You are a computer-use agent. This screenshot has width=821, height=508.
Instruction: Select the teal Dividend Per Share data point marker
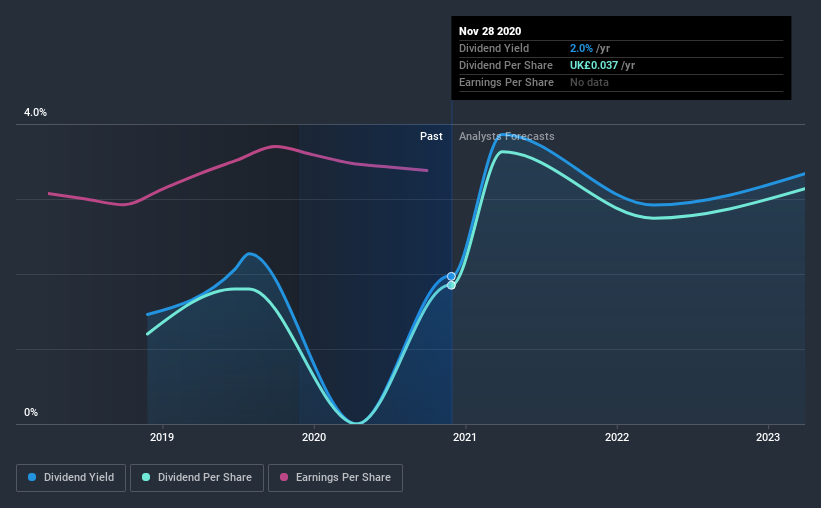tap(451, 285)
